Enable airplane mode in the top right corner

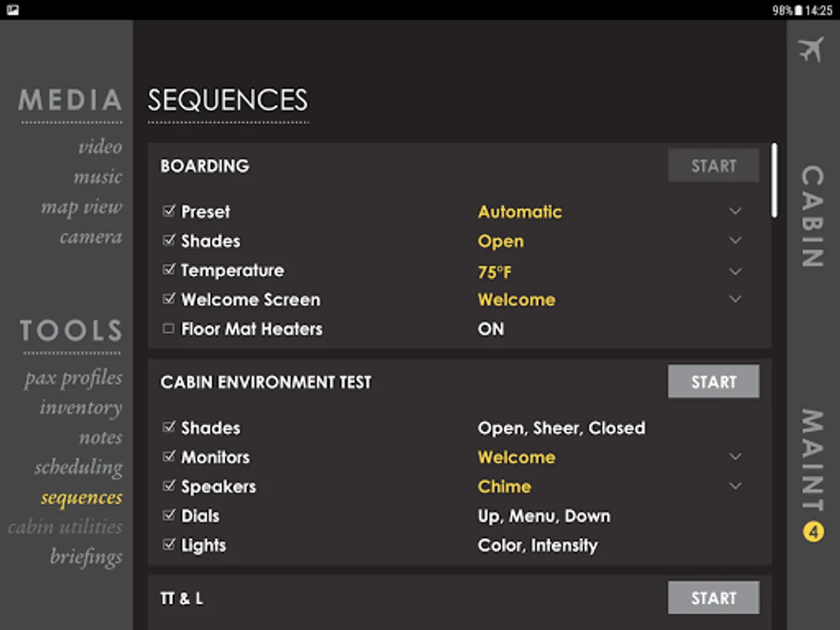[812, 48]
